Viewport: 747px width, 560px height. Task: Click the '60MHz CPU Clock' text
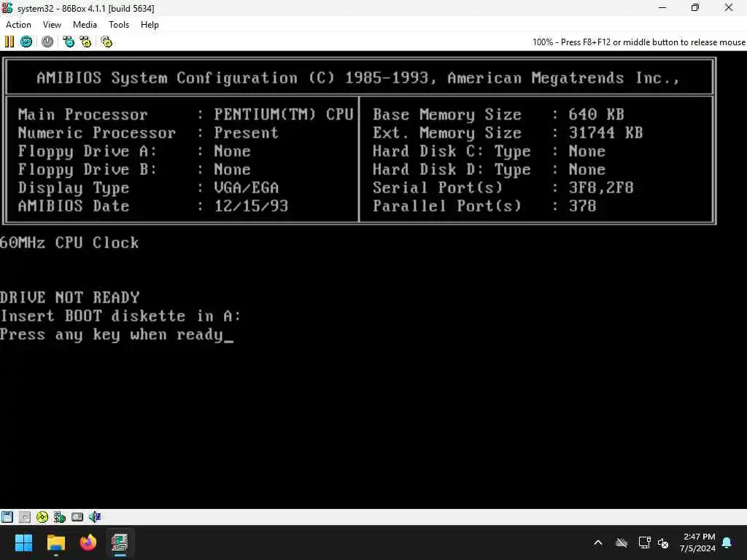coord(69,243)
